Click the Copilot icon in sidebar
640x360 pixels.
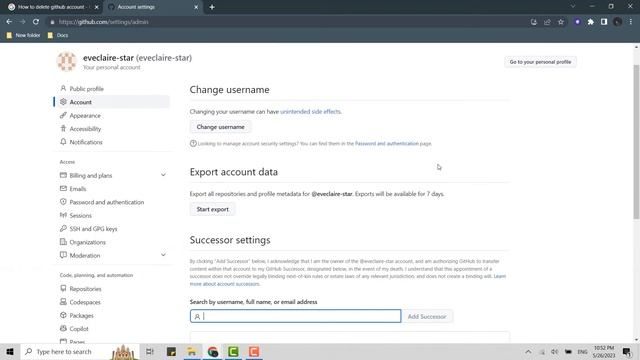63,328
